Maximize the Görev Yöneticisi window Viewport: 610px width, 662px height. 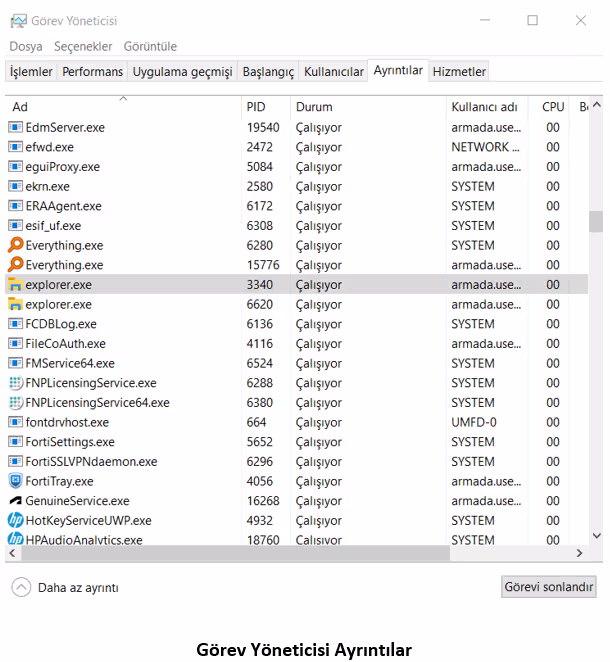point(532,20)
